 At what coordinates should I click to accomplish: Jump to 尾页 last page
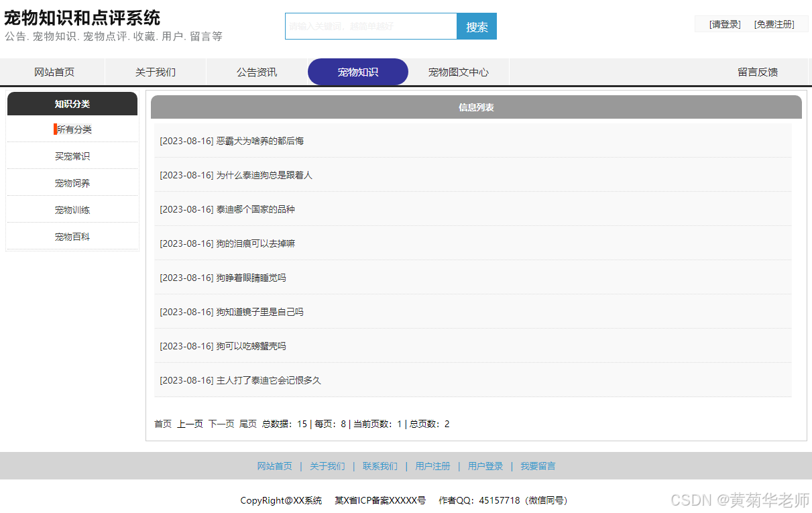point(247,423)
